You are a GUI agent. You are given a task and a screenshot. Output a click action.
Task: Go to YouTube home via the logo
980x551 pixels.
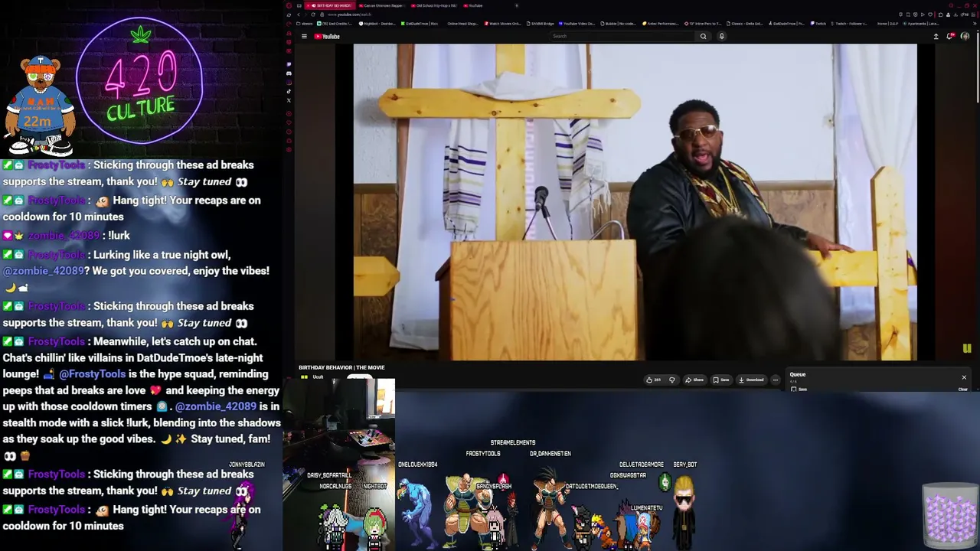328,36
